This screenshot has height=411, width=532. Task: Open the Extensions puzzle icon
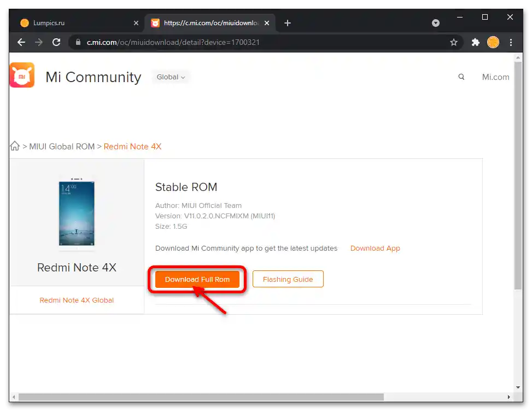[475, 42]
